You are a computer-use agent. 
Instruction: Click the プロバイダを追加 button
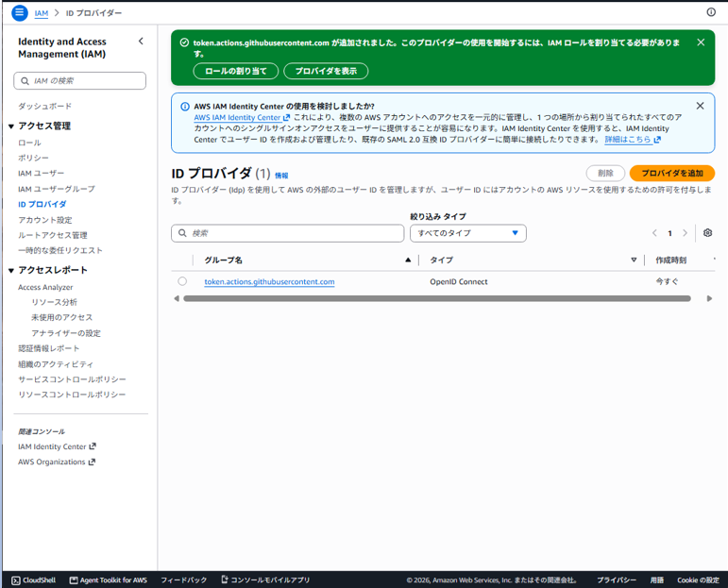672,173
